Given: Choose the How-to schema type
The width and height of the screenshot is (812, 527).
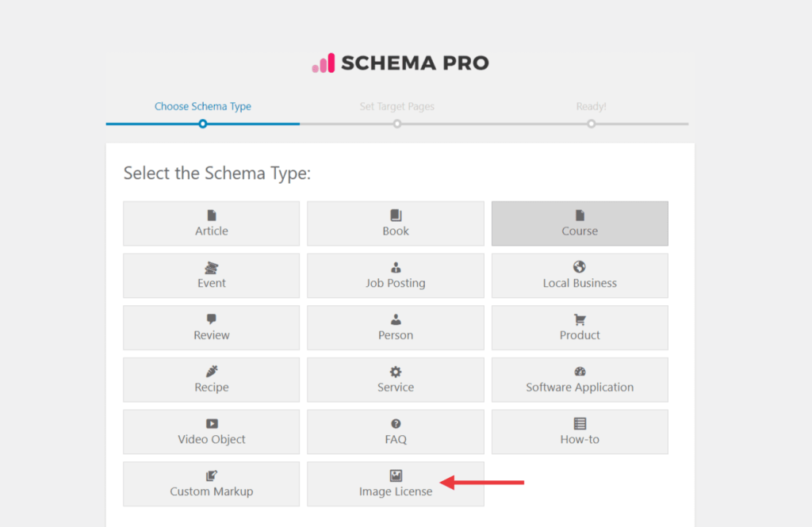Looking at the screenshot, I should (580, 432).
